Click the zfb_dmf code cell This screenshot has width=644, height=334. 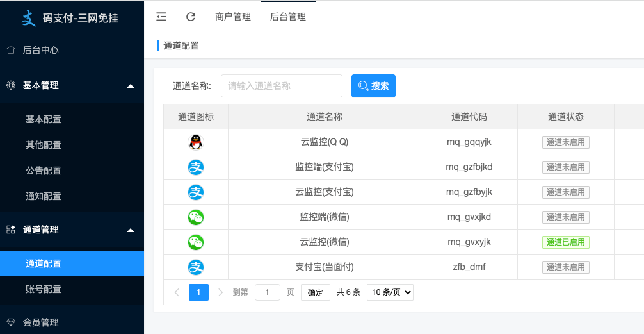point(469,267)
